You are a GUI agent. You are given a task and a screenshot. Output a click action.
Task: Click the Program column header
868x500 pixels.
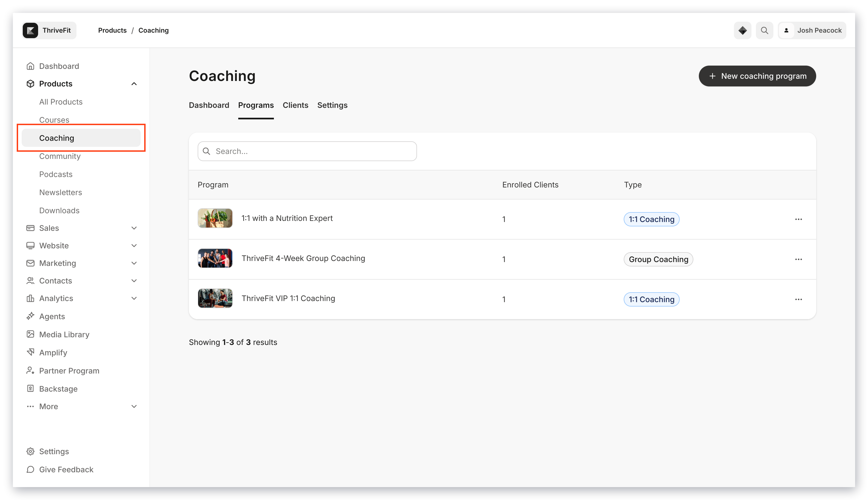(x=213, y=185)
